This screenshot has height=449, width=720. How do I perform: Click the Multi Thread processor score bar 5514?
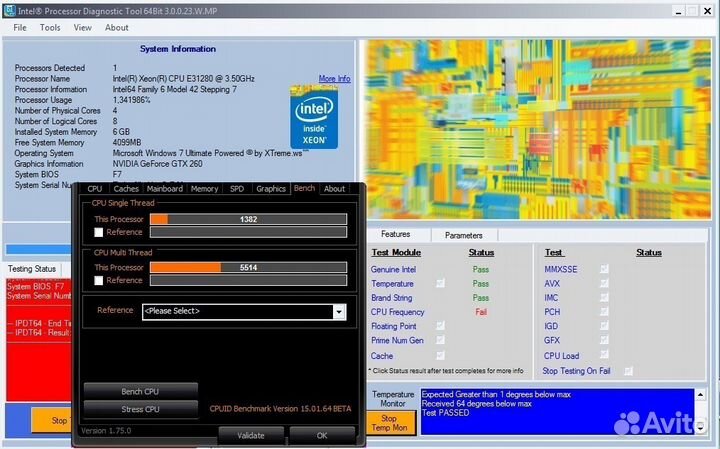pos(248,268)
